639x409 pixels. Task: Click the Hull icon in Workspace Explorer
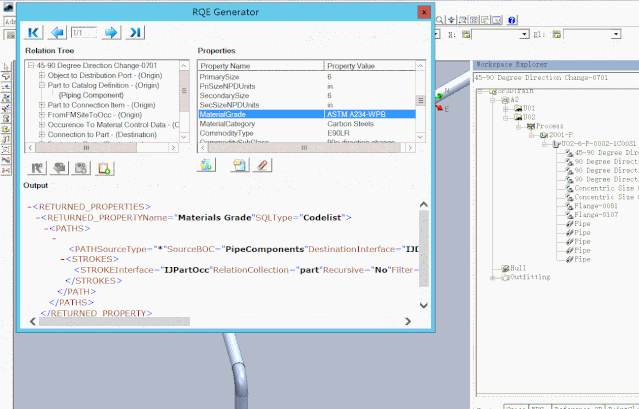click(505, 268)
